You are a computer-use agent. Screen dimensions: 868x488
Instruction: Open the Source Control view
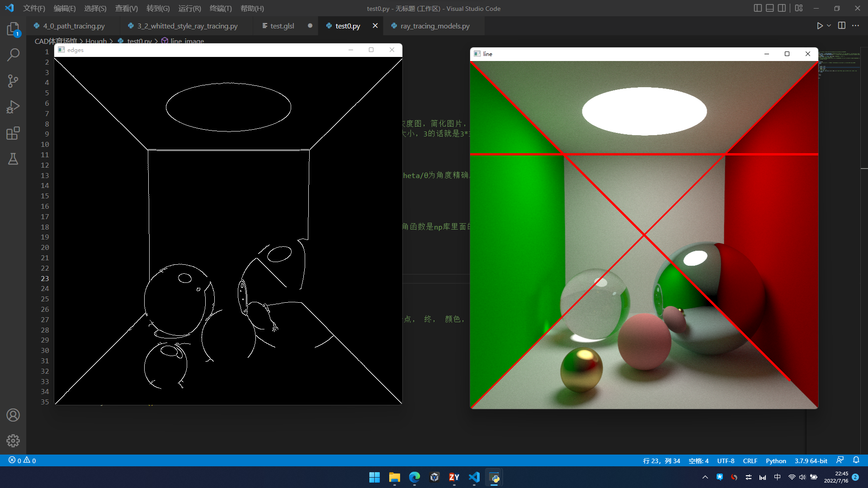pyautogui.click(x=13, y=81)
